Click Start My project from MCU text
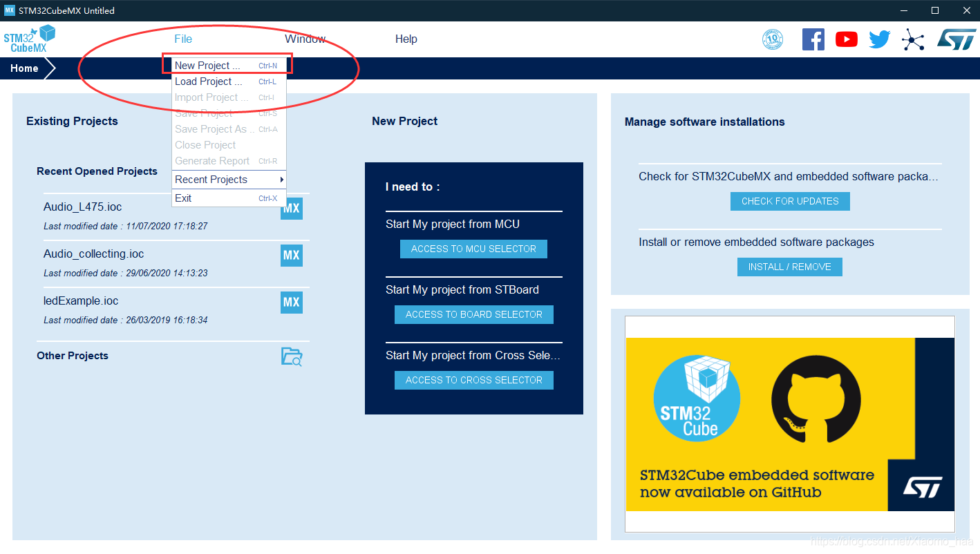Viewport: 980px width, 554px height. coord(453,225)
